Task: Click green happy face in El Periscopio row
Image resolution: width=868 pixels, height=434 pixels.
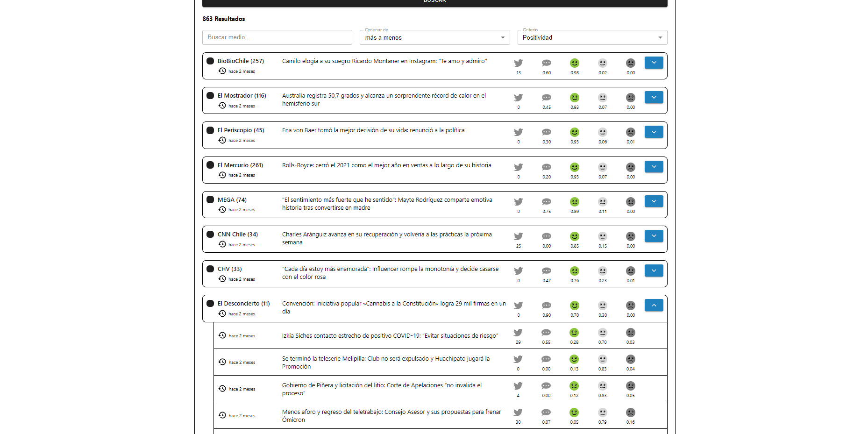Action: click(574, 132)
